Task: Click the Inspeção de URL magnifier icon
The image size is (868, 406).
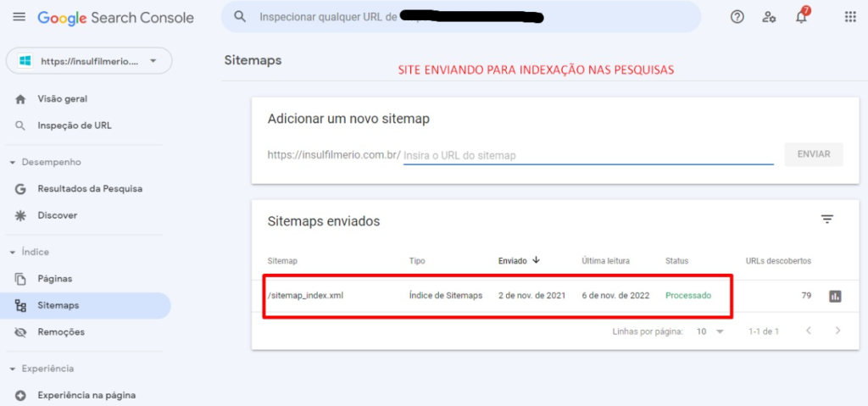Action: 20,125
